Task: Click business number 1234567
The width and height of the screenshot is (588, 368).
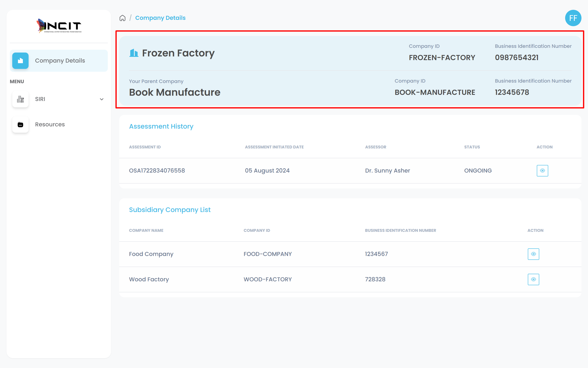Action: 376,254
